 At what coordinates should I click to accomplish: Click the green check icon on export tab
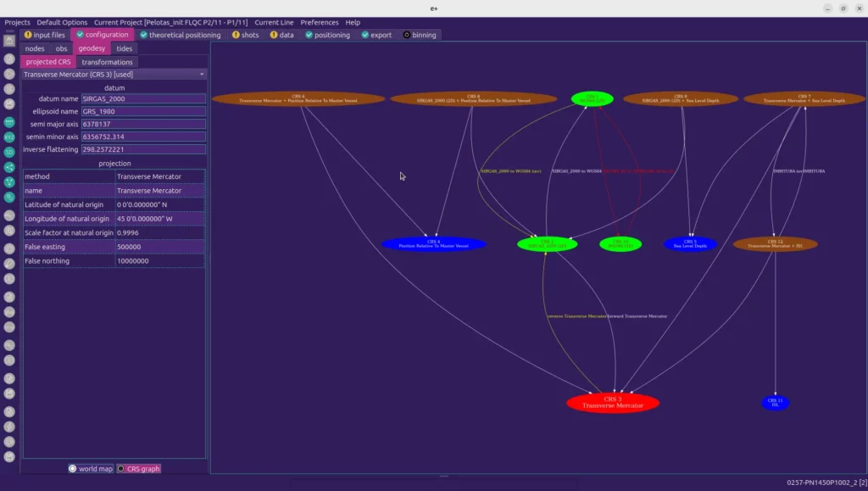click(365, 35)
